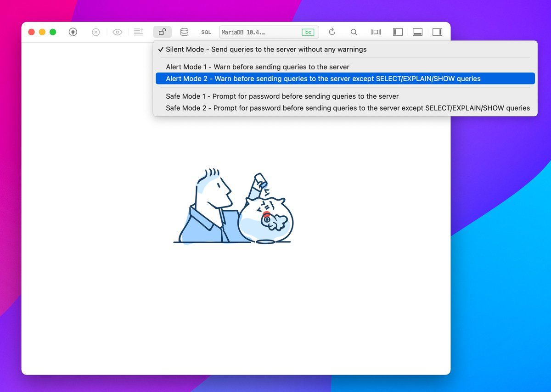Choose Alert Mode 1 from the menu
The image size is (551, 392).
click(258, 67)
